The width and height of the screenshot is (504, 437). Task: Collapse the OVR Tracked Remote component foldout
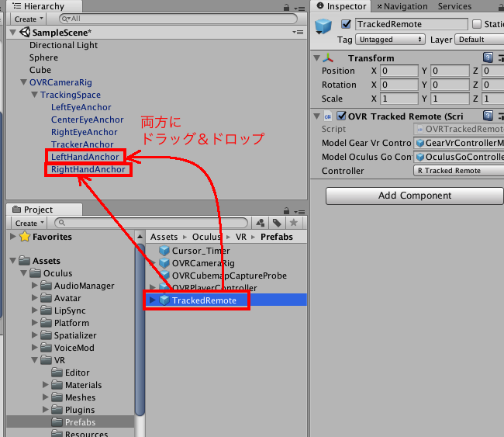(316, 116)
